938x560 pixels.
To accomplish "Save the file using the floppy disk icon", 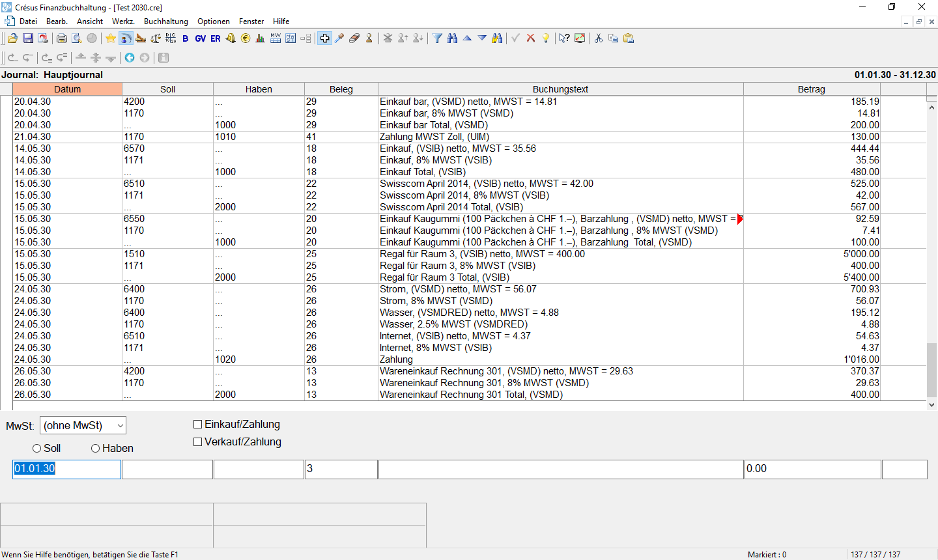I will coord(28,38).
